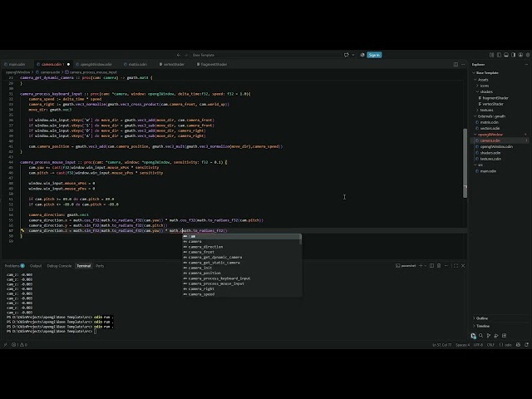Open the customize layout icon

coord(520,55)
